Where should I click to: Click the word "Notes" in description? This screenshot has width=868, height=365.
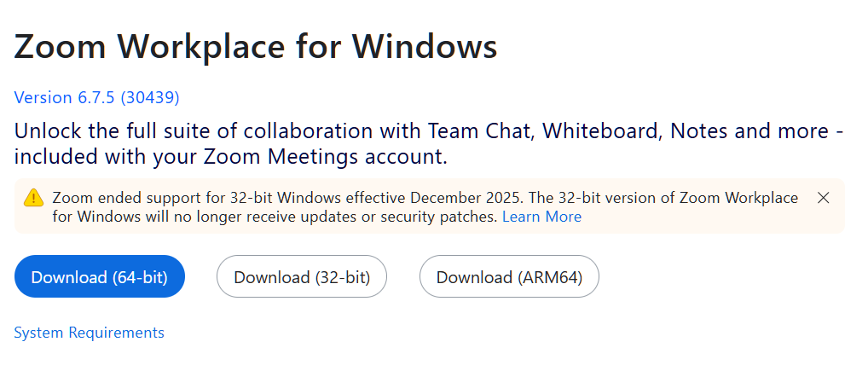click(x=697, y=131)
